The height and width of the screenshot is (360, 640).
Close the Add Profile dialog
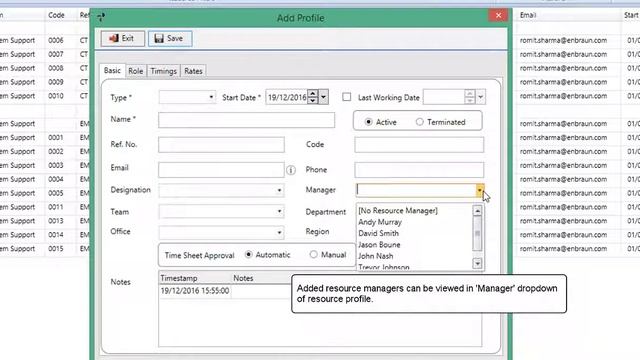tap(498, 16)
